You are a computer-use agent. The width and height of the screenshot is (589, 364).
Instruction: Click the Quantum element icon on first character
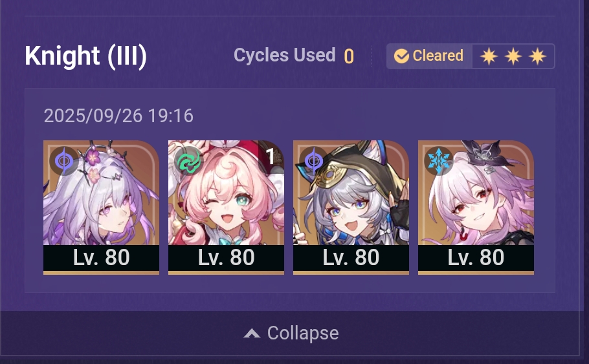pos(64,160)
